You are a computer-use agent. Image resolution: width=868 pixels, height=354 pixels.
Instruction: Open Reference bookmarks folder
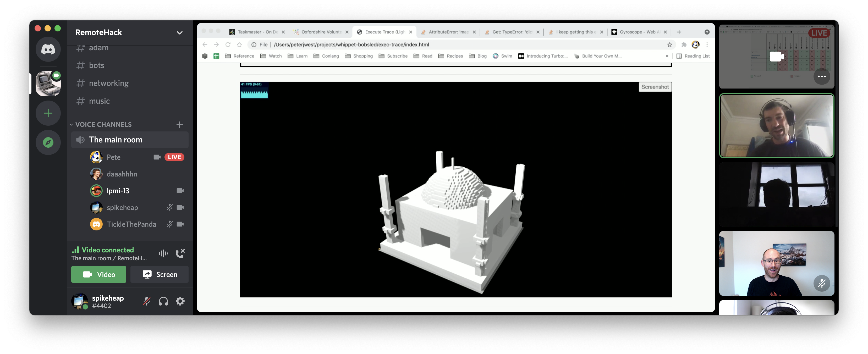[x=240, y=56]
